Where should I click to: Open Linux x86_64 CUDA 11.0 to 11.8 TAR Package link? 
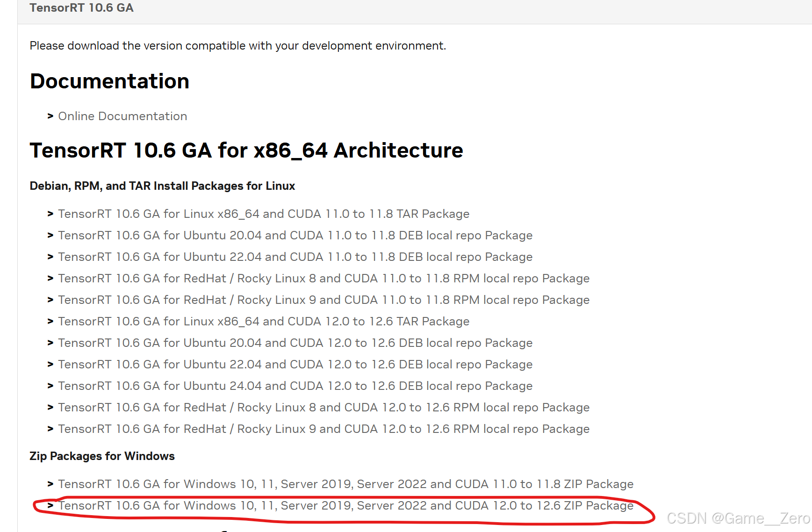click(264, 214)
